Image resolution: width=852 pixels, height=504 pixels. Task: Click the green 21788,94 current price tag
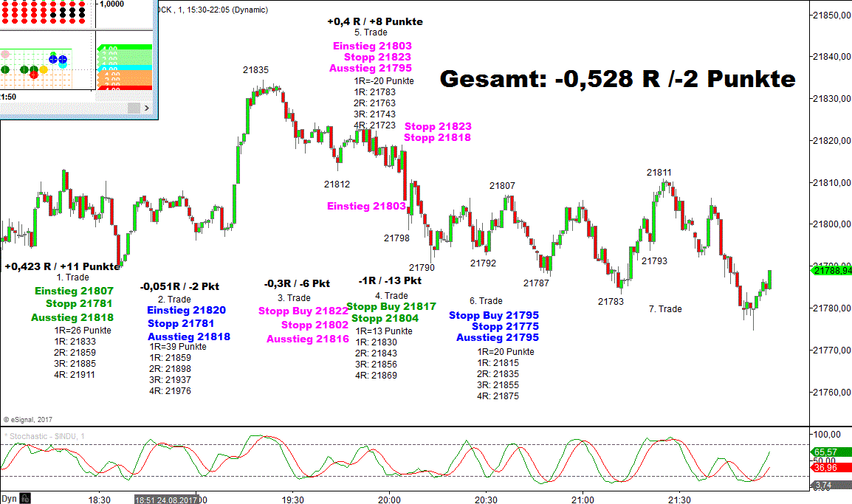point(831,271)
